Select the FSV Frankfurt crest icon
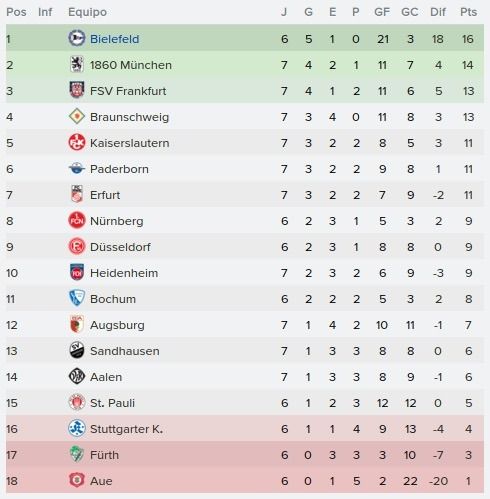This screenshot has height=499, width=490. [77, 90]
